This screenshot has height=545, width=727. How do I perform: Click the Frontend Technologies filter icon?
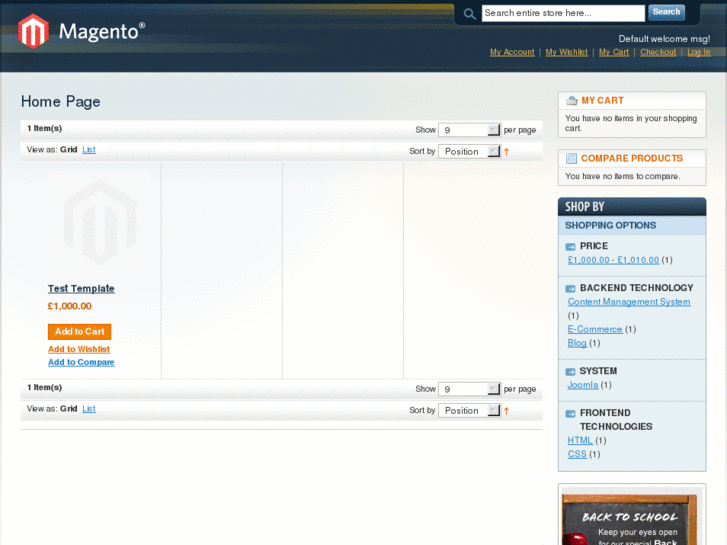pyautogui.click(x=570, y=414)
